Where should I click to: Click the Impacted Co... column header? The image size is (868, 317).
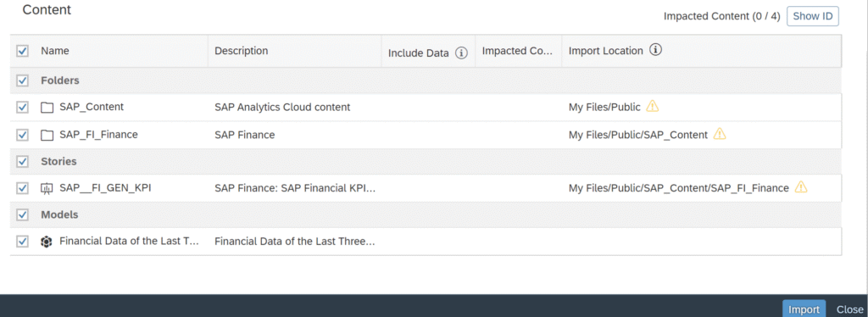pyautogui.click(x=518, y=51)
